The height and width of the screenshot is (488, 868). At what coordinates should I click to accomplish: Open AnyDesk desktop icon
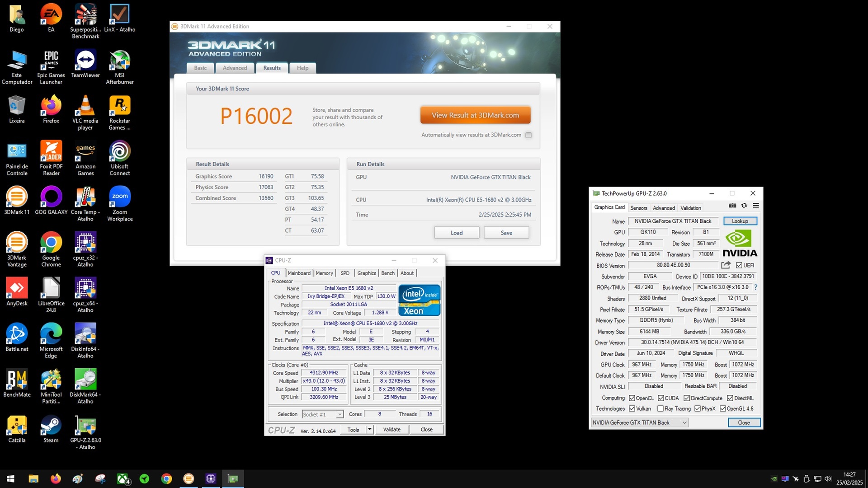(x=17, y=292)
